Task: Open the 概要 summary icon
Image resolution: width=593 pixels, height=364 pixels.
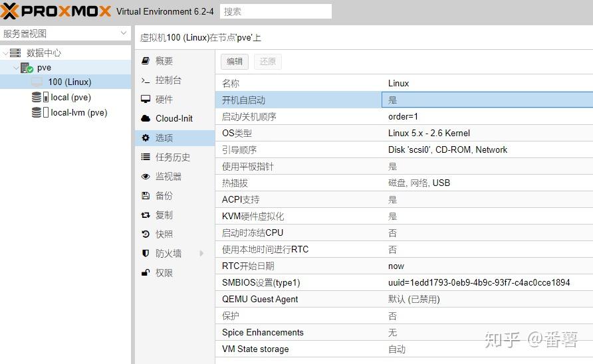Action: click(x=146, y=61)
